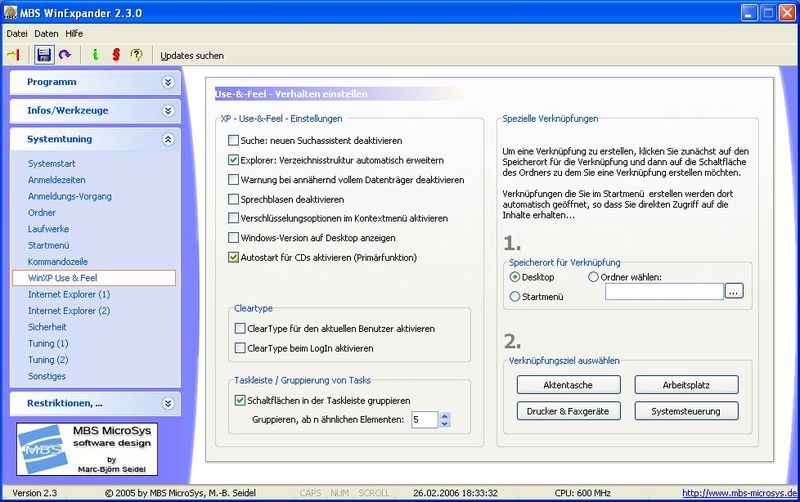Increase the grouping element count spinner
This screenshot has height=502, width=800.
[444, 415]
